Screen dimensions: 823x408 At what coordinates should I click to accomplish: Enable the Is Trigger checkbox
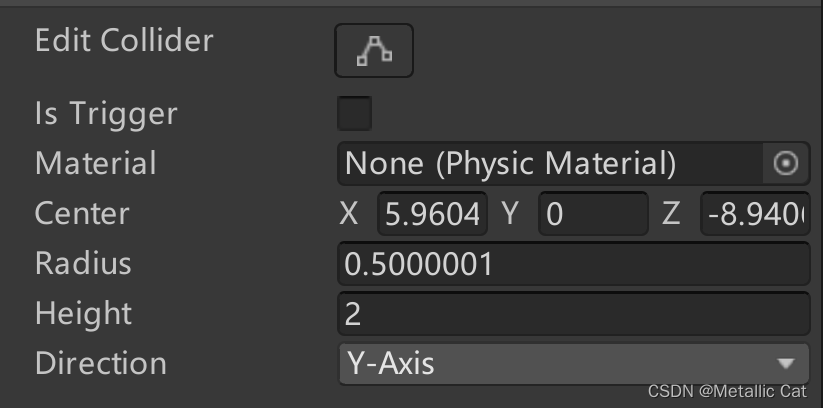click(355, 113)
